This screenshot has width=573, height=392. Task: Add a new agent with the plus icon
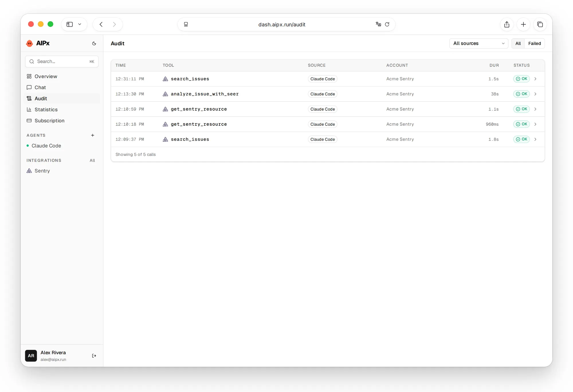pos(93,135)
